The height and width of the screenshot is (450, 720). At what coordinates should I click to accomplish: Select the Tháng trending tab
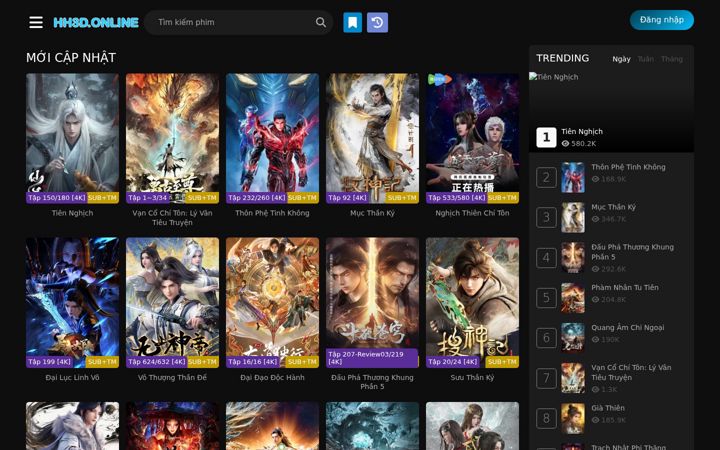click(672, 59)
